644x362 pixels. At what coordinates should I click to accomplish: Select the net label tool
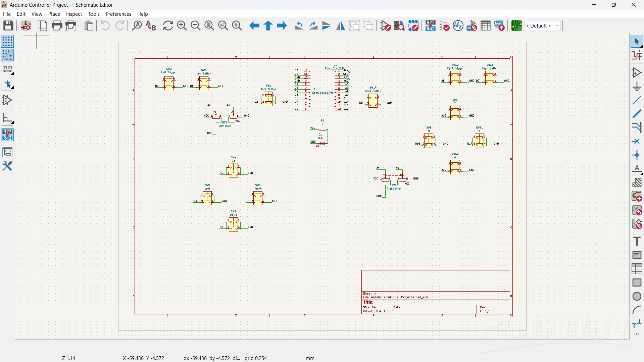point(637,169)
